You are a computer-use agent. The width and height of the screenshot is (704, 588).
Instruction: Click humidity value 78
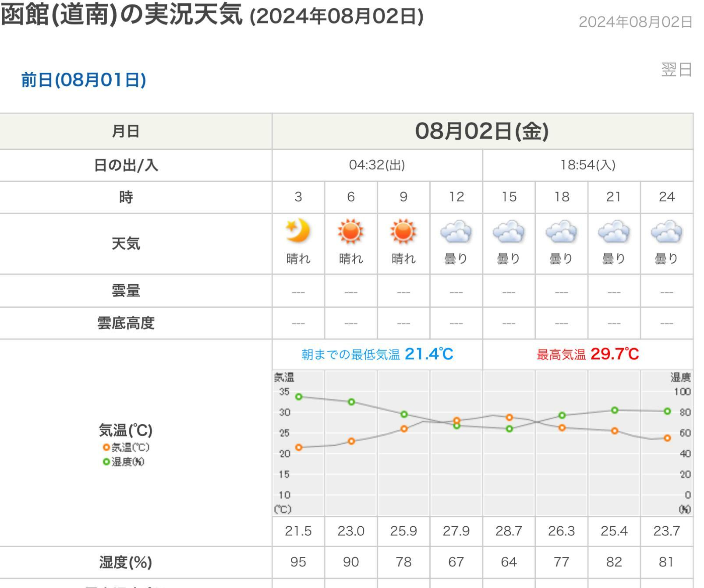click(x=403, y=562)
